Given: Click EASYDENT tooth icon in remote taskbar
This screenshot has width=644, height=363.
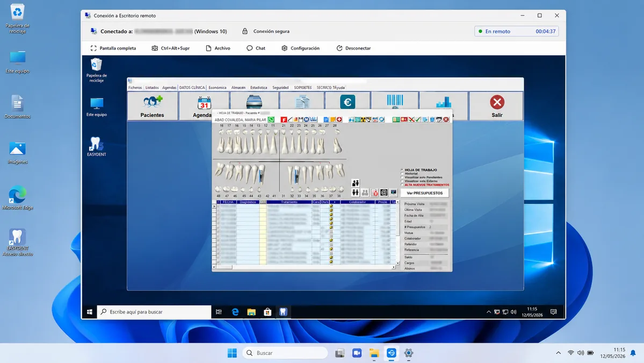Looking at the screenshot, I should pos(284,312).
